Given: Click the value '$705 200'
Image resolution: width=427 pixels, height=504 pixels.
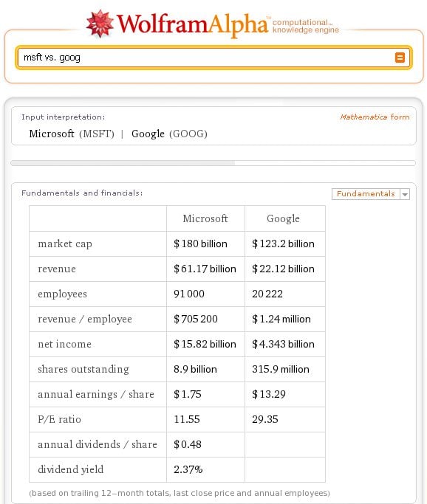Looking at the screenshot, I should 196,319.
